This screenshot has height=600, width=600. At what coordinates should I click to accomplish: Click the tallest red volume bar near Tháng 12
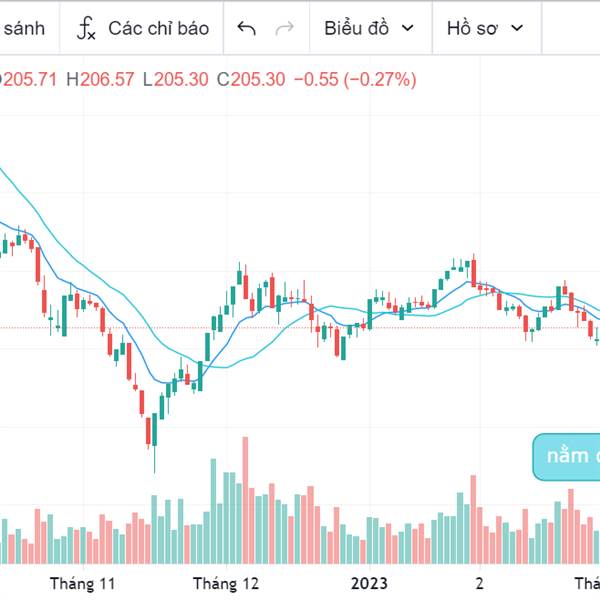point(245,500)
